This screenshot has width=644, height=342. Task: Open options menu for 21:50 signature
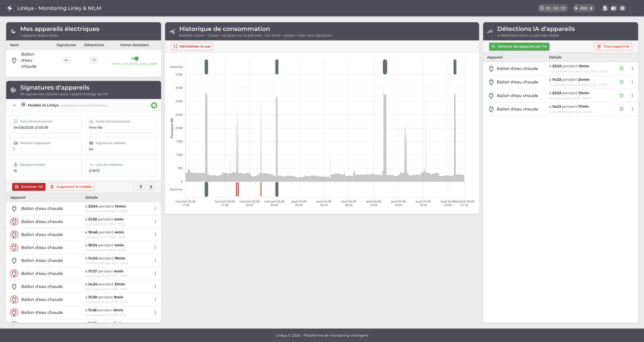(155, 222)
